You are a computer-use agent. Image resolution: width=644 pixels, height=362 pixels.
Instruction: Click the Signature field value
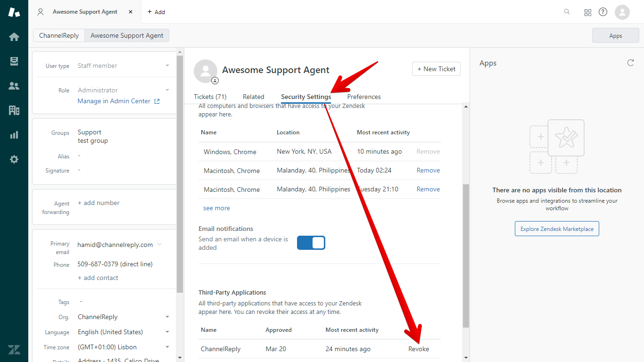(79, 170)
